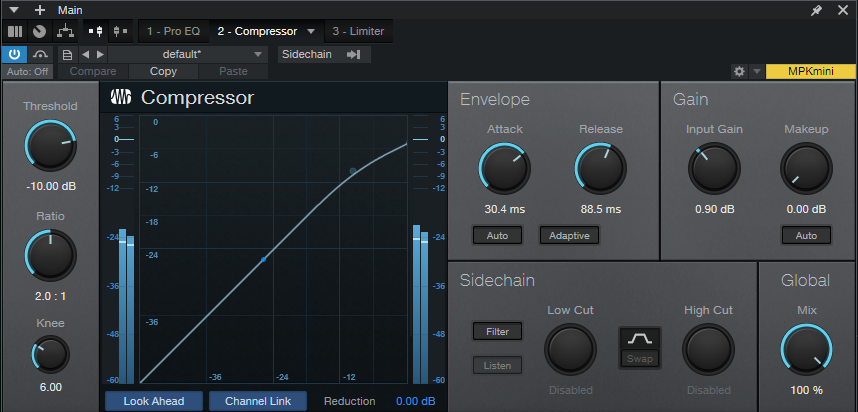The image size is (858, 412).
Task: Click the bandpass filter shape icon
Action: pyautogui.click(x=640, y=339)
